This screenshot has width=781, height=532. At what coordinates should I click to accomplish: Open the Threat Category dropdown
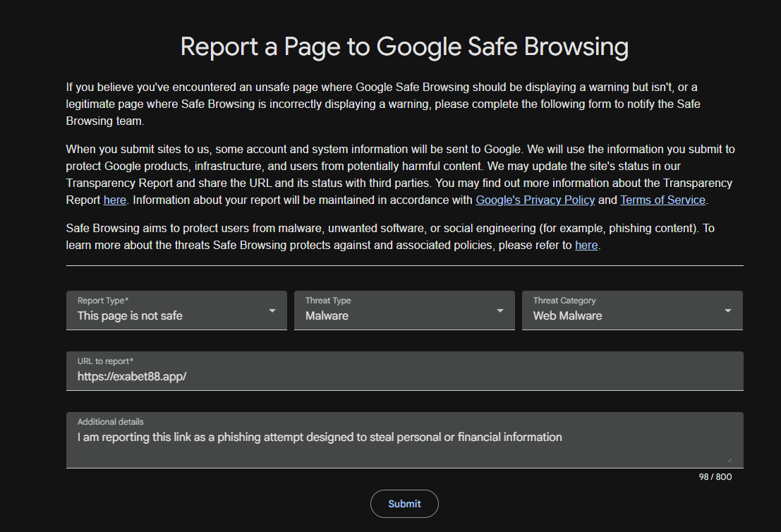(x=632, y=310)
